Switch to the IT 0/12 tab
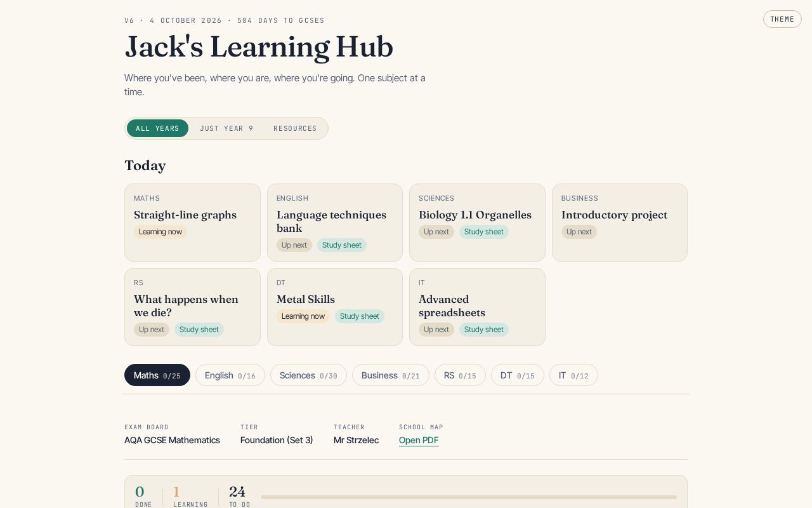The image size is (812, 508). pos(573,375)
